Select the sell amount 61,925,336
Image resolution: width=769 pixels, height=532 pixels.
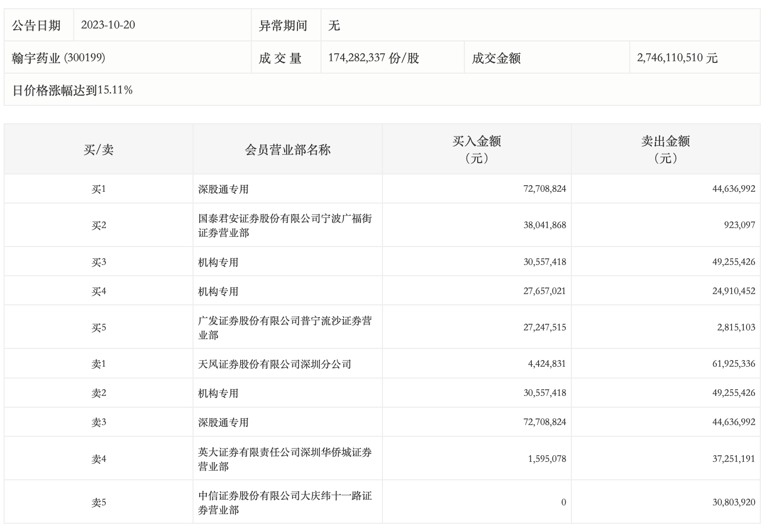[x=733, y=364]
